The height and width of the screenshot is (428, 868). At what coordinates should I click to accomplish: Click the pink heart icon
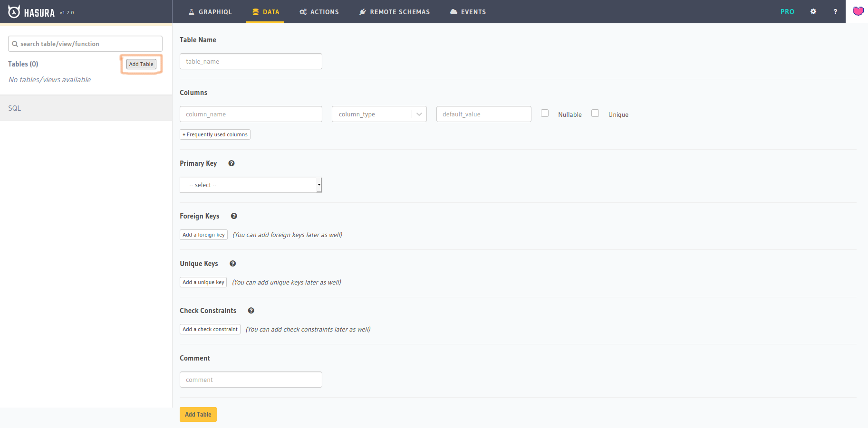858,11
